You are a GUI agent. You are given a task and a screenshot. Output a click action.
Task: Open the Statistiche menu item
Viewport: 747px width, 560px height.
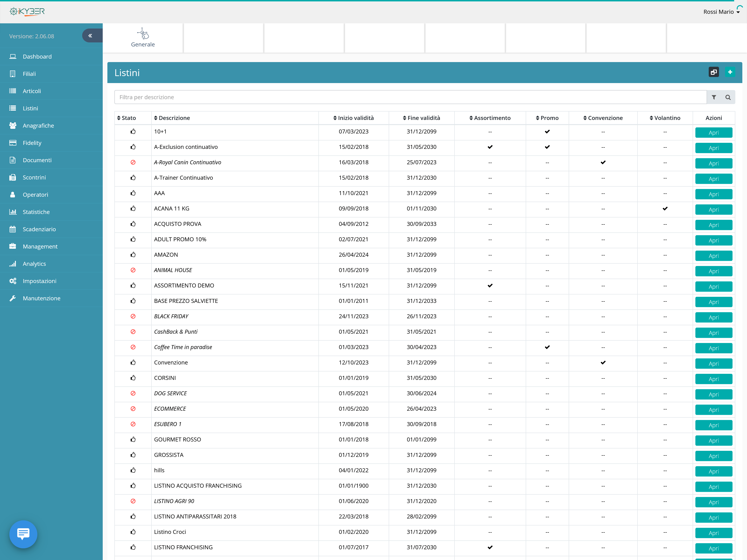(51, 212)
